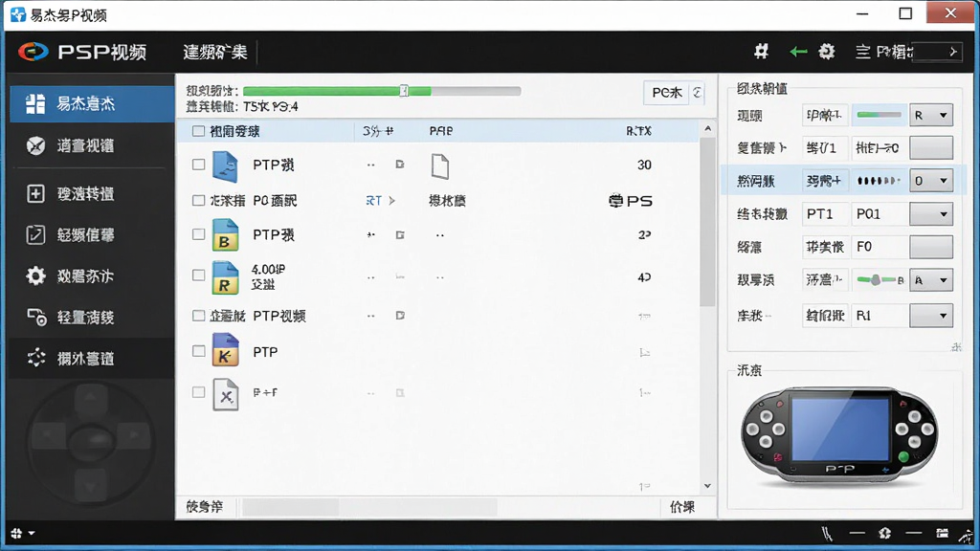This screenshot has height=551, width=980.
Task: Open the A dropdown in settings panel
Action: click(931, 280)
